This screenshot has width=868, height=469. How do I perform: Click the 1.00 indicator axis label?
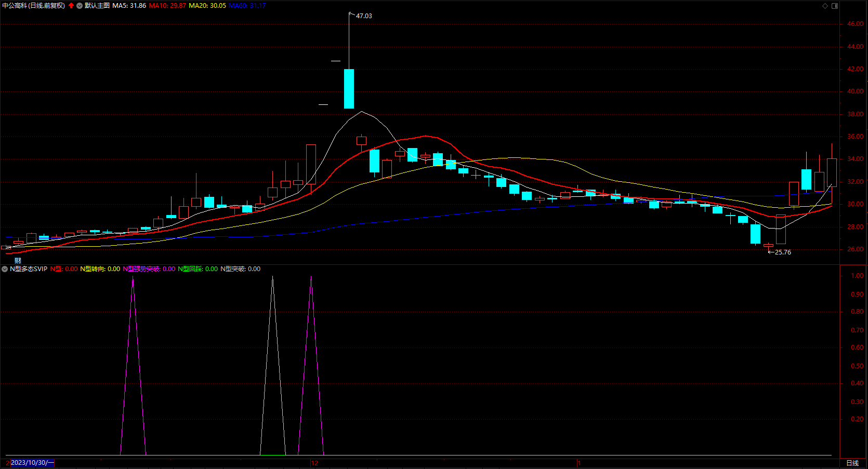[857, 276]
